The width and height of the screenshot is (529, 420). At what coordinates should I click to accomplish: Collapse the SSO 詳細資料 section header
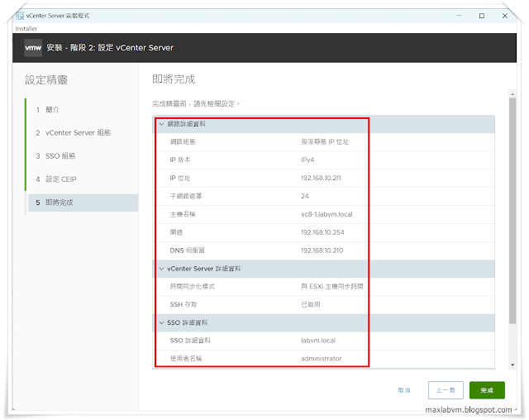click(162, 322)
